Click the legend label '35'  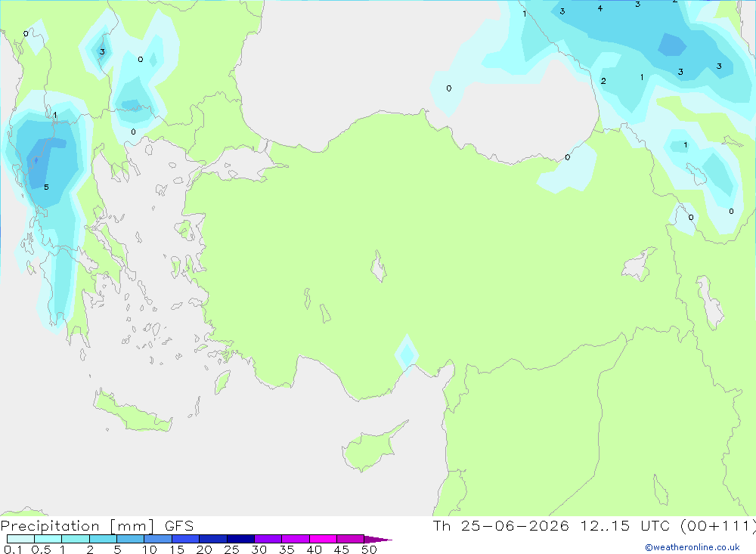287,549
